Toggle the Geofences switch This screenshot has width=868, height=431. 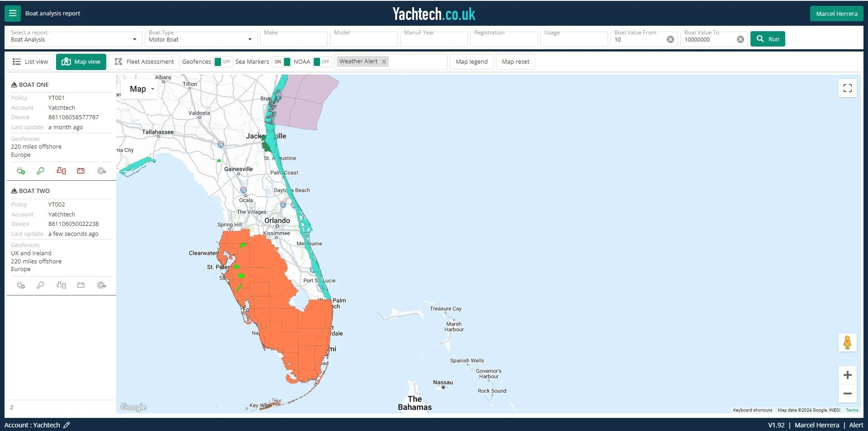click(x=223, y=62)
